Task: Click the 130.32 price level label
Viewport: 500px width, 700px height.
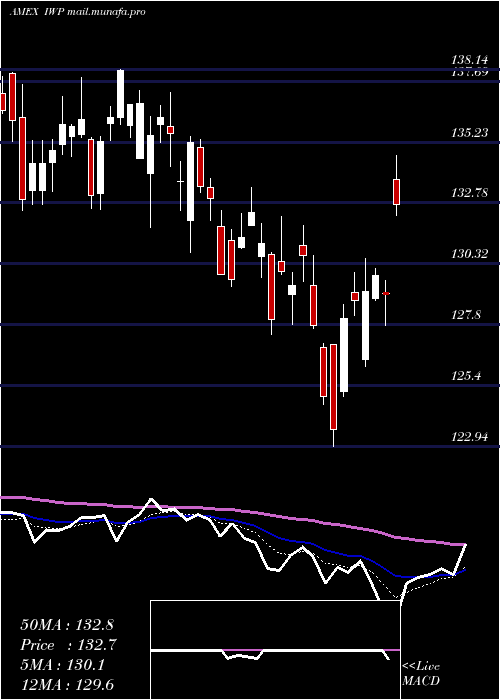Action: click(x=469, y=254)
